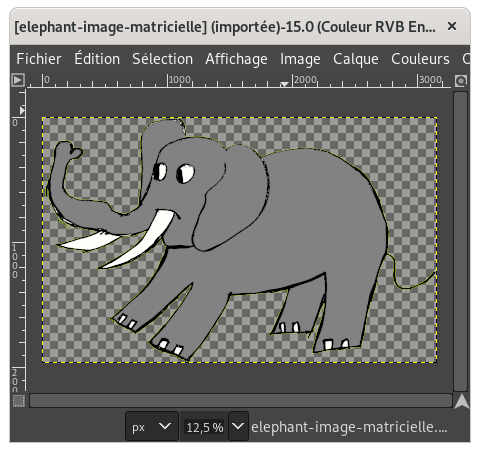Click the elephant image on canvas
This screenshot has width=480, height=452.
point(240,240)
